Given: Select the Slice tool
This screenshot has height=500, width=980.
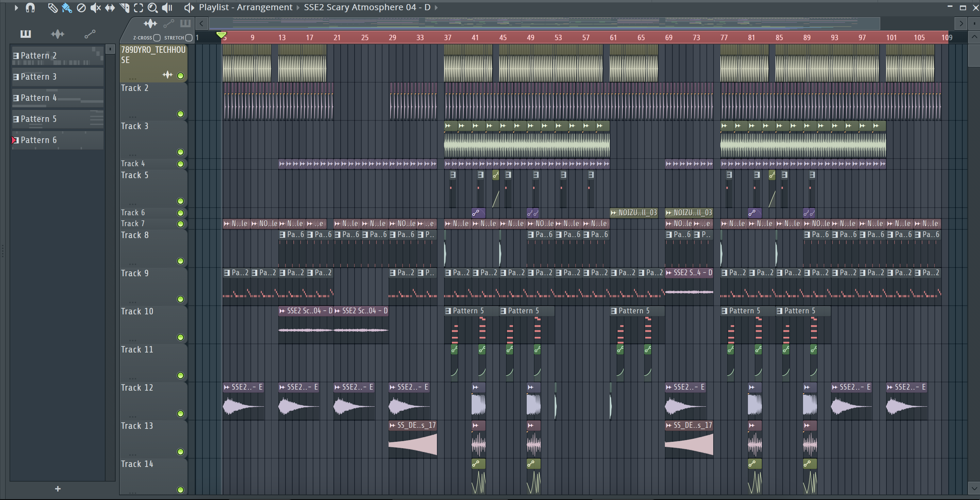Looking at the screenshot, I should tap(125, 7).
